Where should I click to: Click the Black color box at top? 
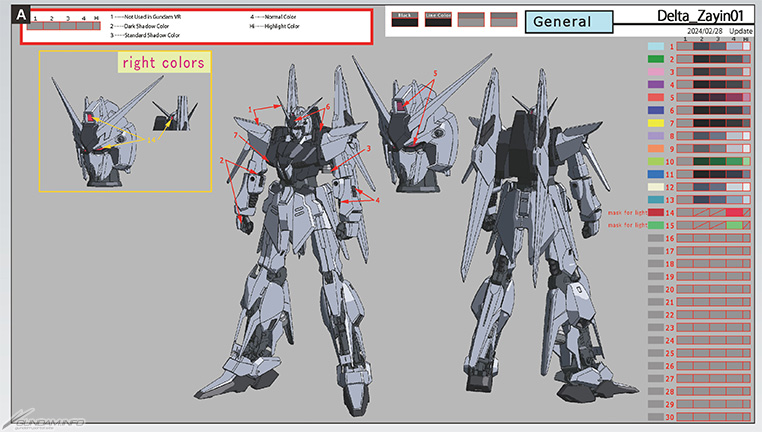click(x=403, y=19)
